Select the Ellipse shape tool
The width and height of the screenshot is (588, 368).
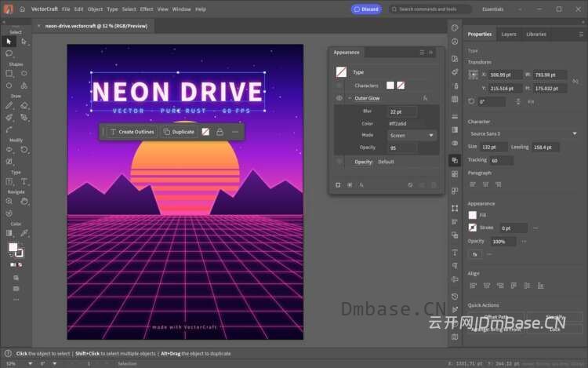point(24,74)
